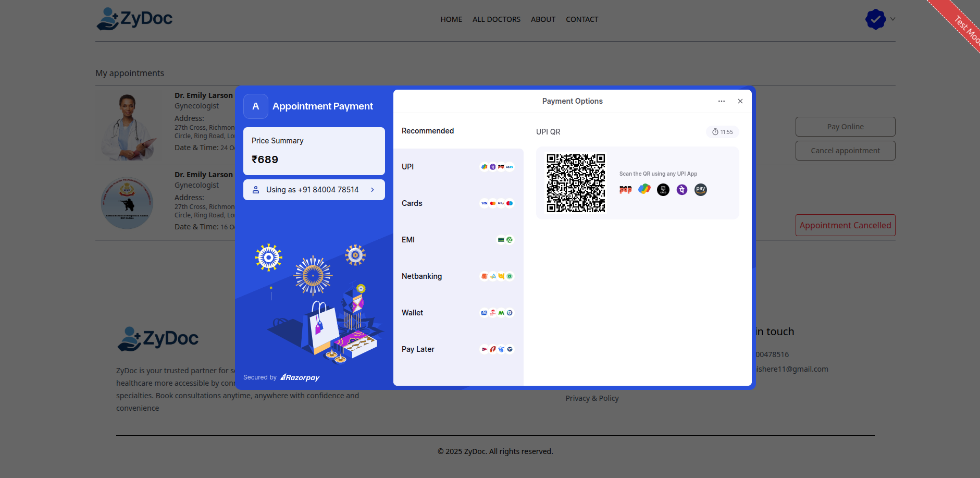
Task: Click the Google Pay icon
Action: 644,189
